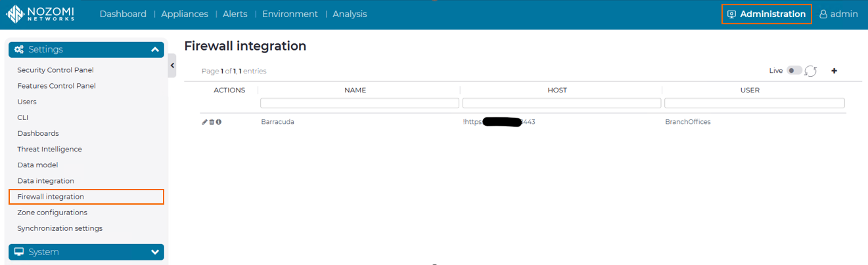Add a new firewall integration

coord(834,71)
